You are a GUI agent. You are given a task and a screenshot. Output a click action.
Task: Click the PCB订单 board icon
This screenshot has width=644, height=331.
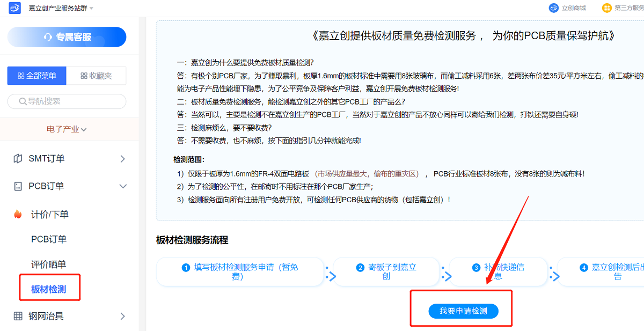click(18, 186)
